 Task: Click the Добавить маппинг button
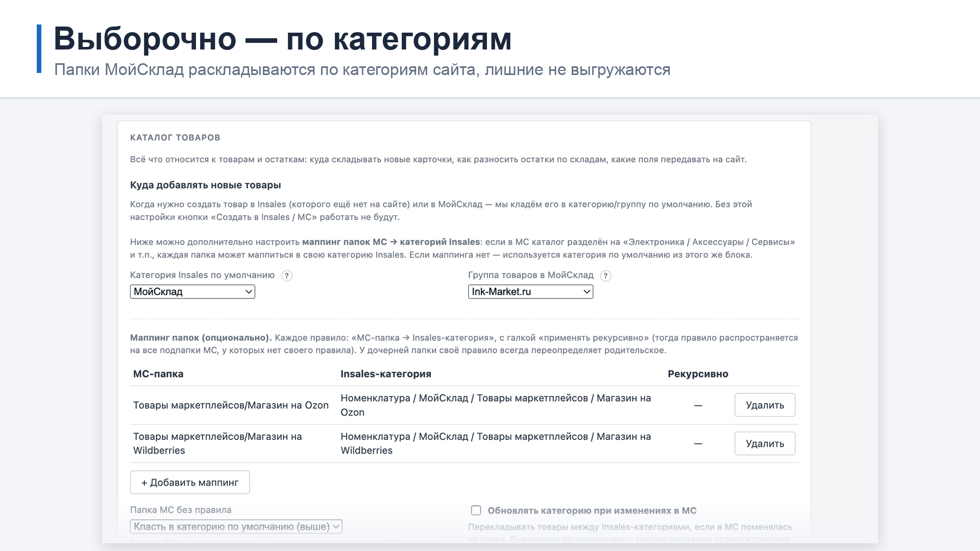190,482
